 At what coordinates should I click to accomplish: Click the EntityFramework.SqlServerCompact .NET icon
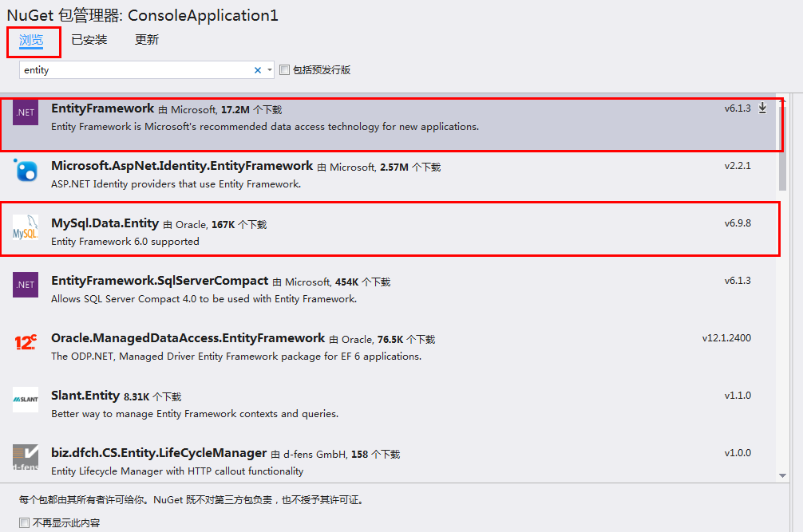pos(26,285)
